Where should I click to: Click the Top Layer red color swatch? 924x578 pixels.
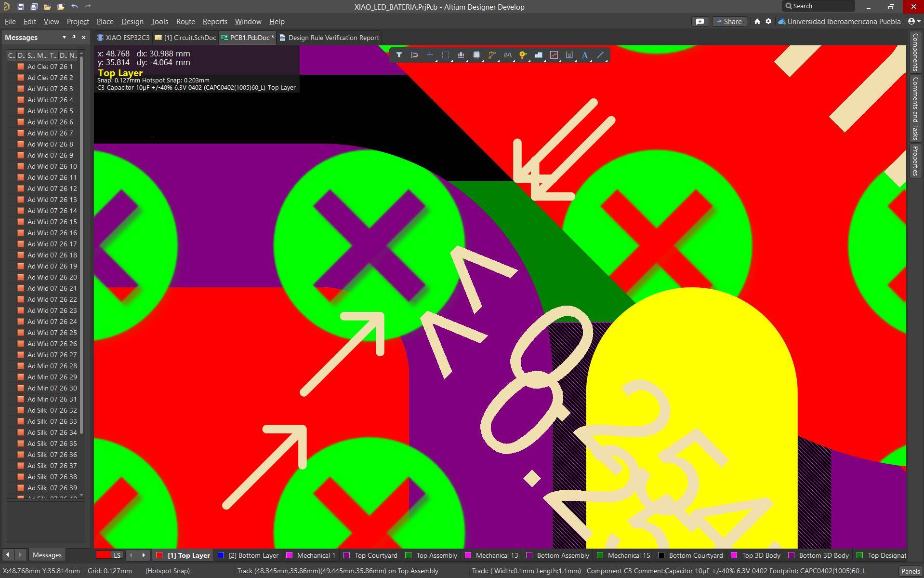pos(159,555)
